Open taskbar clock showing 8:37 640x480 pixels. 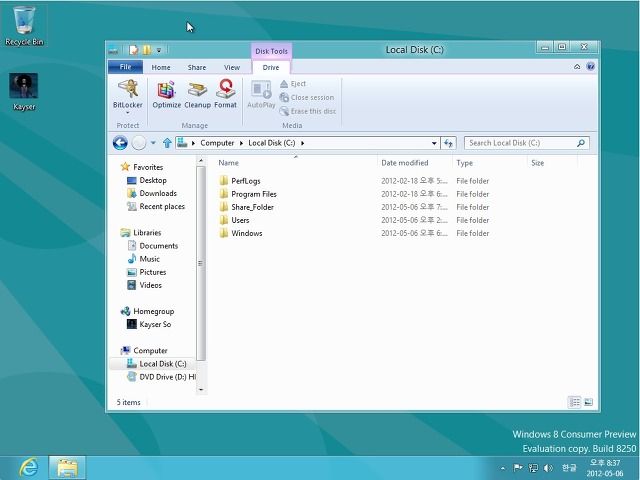[x=605, y=468]
